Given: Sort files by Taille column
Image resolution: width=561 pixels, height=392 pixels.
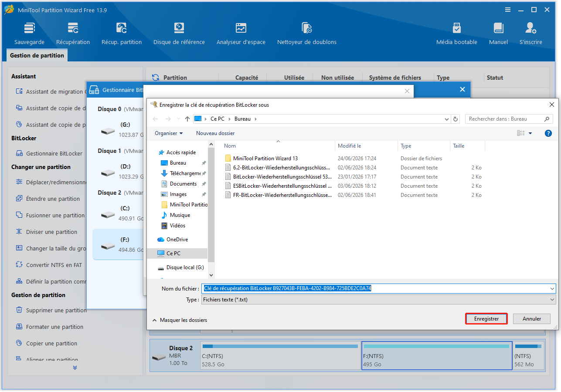Looking at the screenshot, I should coord(459,146).
